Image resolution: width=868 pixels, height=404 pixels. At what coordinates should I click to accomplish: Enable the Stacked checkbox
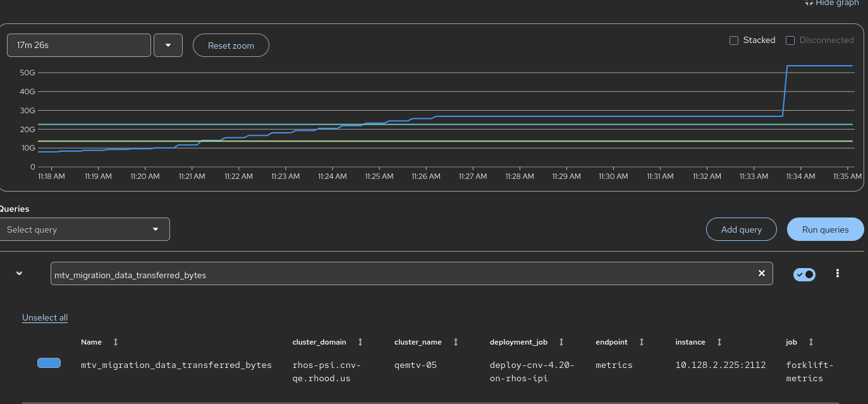click(x=734, y=40)
